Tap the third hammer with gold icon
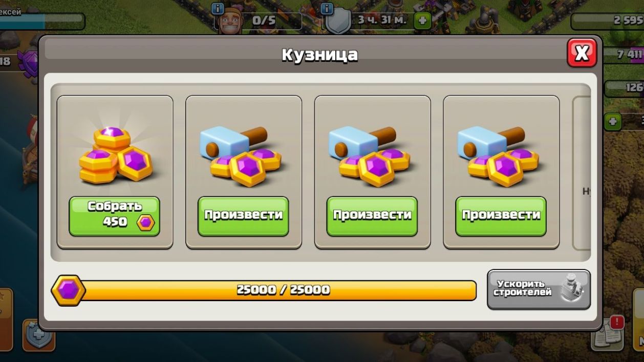Image resolution: width=644 pixels, height=362 pixels. point(498,155)
